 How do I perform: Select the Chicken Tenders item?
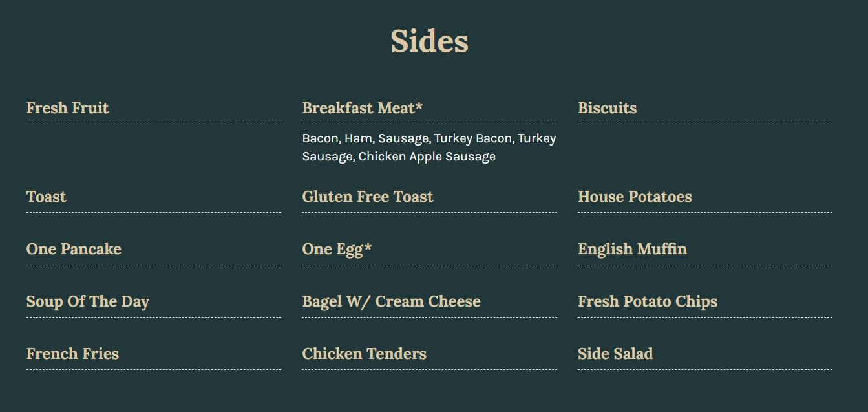pyautogui.click(x=364, y=354)
